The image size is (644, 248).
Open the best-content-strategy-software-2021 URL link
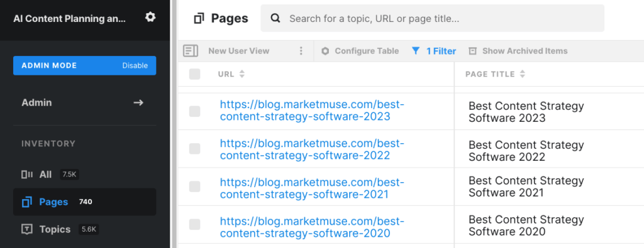[x=312, y=188]
